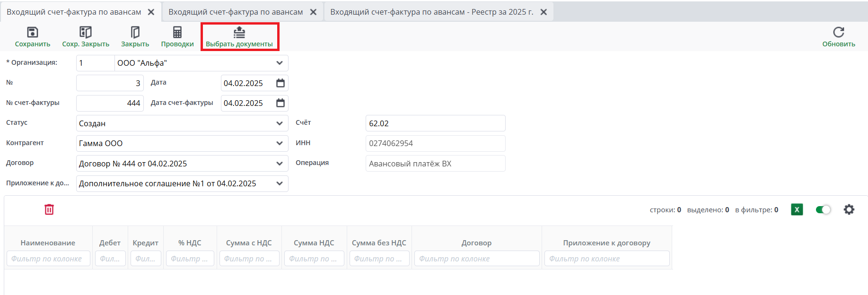This screenshot has height=295, width=868.
Task: Click the Обновить refresh icon
Action: click(838, 32)
